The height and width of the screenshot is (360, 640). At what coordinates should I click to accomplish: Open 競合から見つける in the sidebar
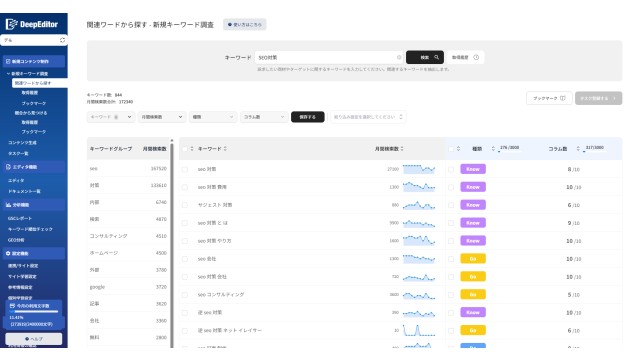click(31, 113)
